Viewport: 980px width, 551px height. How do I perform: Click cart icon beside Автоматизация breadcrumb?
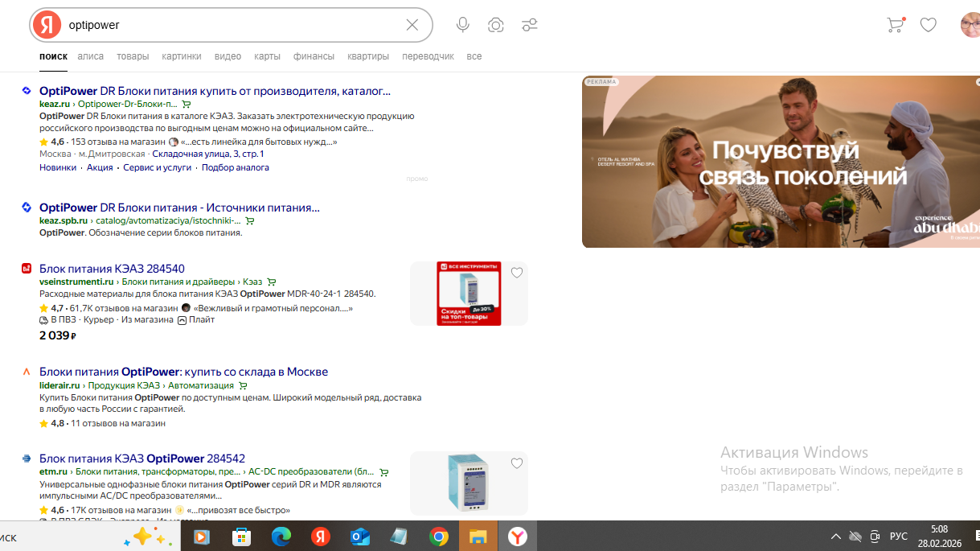[x=243, y=385]
